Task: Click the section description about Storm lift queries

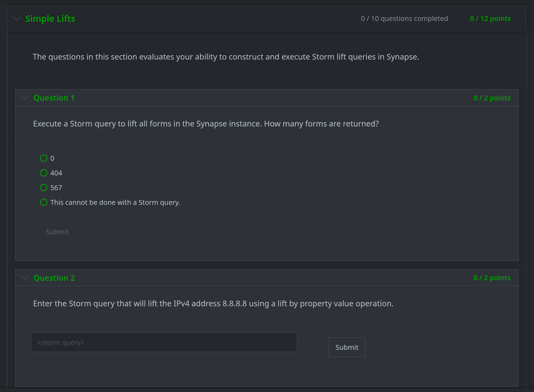Action: [x=226, y=57]
